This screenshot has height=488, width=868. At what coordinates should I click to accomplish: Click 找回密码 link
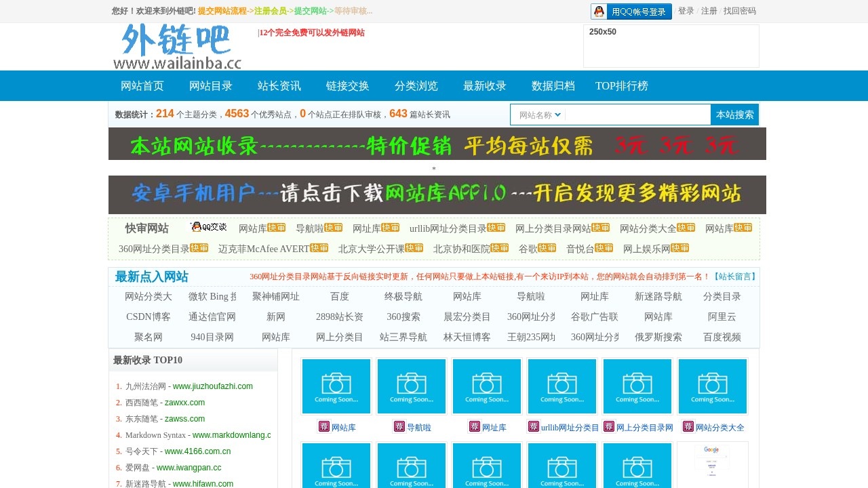pos(740,11)
